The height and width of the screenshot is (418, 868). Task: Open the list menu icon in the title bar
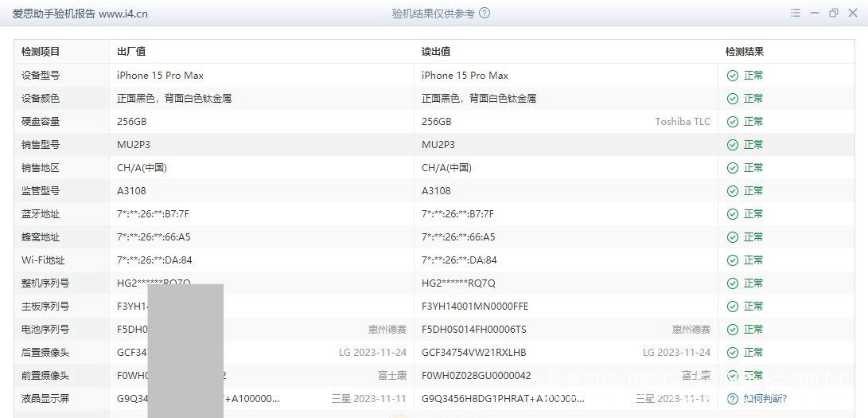(796, 14)
